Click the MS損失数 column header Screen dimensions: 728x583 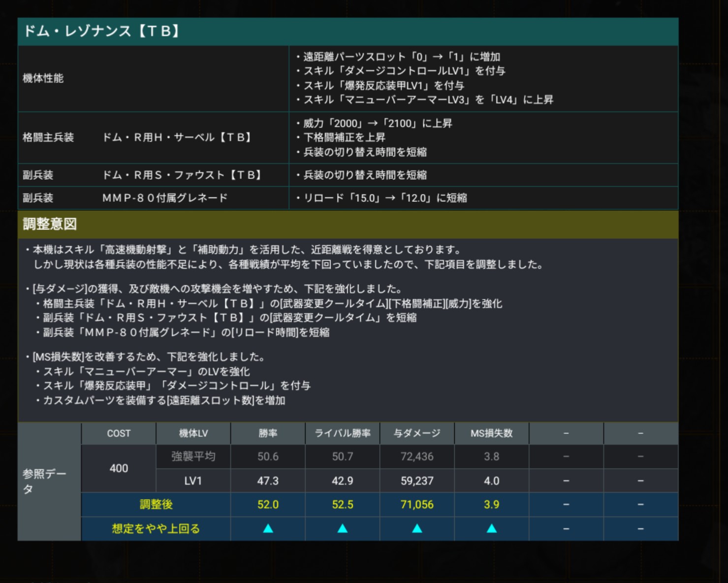click(491, 433)
